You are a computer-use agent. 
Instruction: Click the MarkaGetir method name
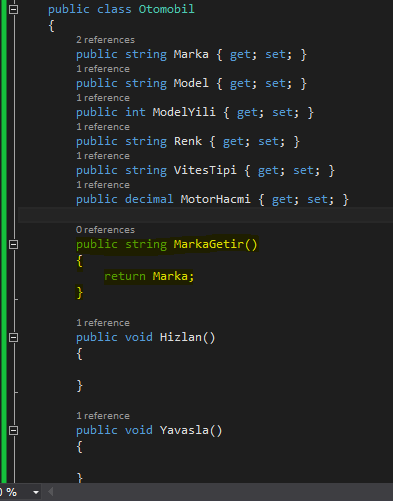209,244
